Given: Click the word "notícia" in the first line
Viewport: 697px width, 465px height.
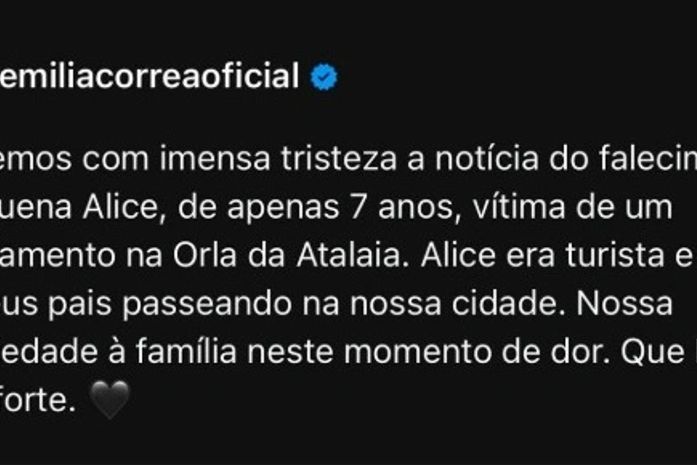Looking at the screenshot, I should (487, 158).
